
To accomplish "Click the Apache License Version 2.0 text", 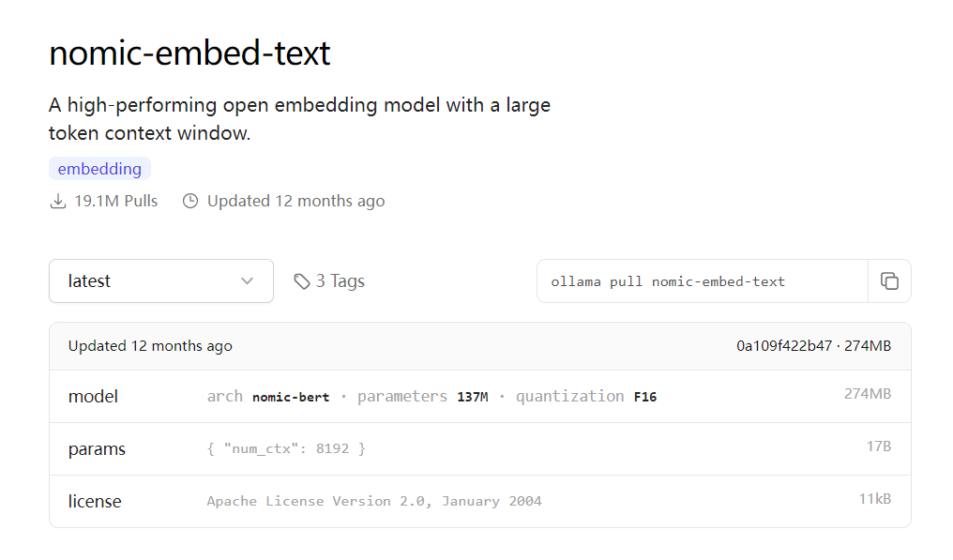I will [374, 501].
